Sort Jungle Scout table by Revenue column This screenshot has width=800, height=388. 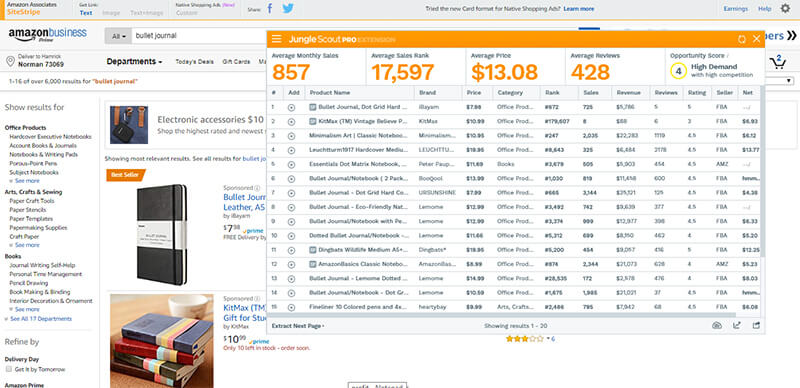629,93
